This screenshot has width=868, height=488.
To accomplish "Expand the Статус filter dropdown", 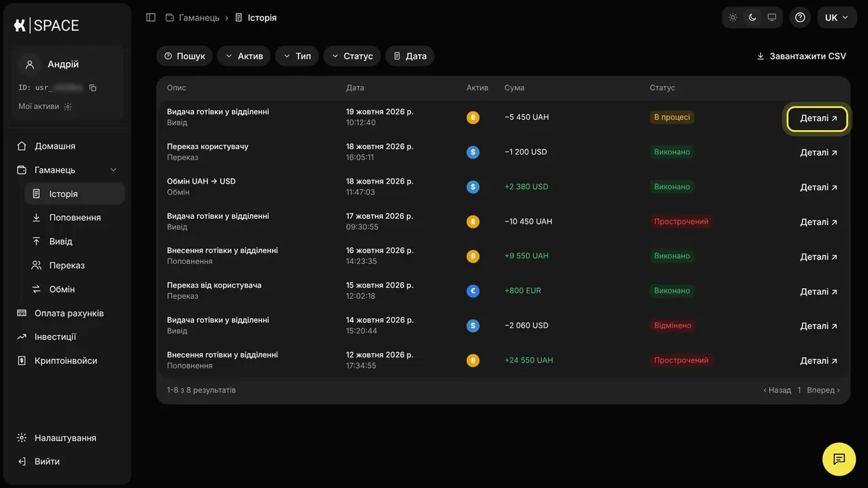I will point(352,56).
